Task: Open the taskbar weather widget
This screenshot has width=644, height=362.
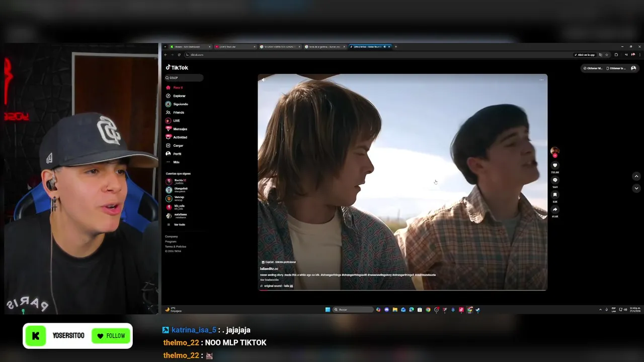Action: (174, 310)
